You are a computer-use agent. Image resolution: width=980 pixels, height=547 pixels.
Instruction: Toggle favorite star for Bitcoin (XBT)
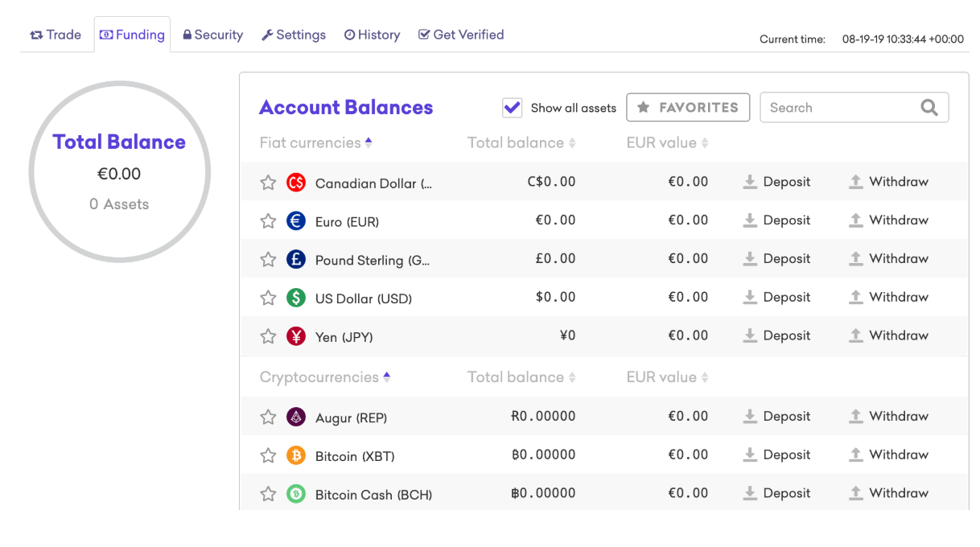(x=268, y=455)
